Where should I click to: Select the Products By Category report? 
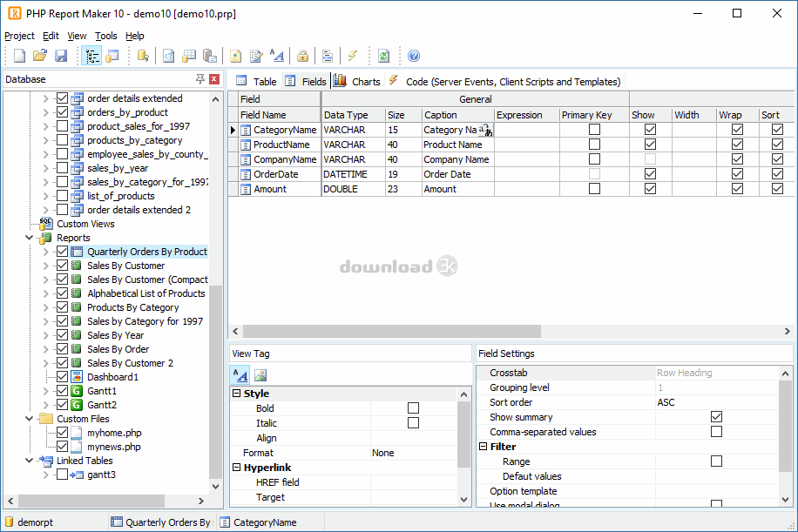[132, 307]
